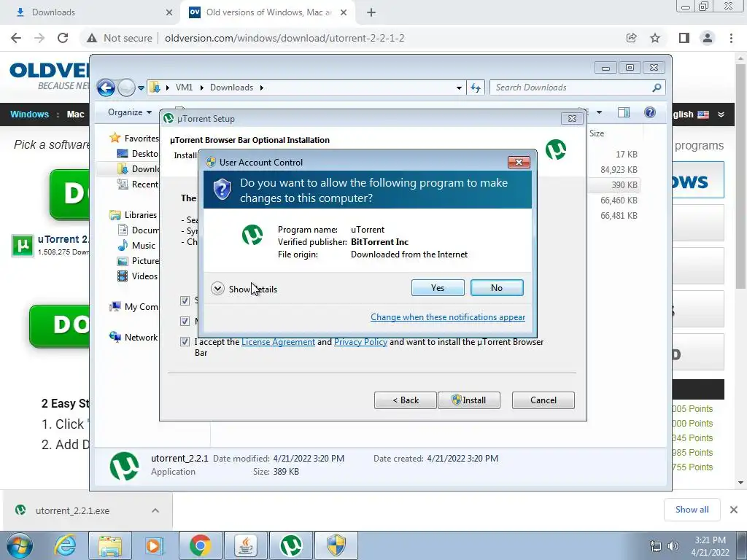Select Network in Explorer navigation pane

141,338
